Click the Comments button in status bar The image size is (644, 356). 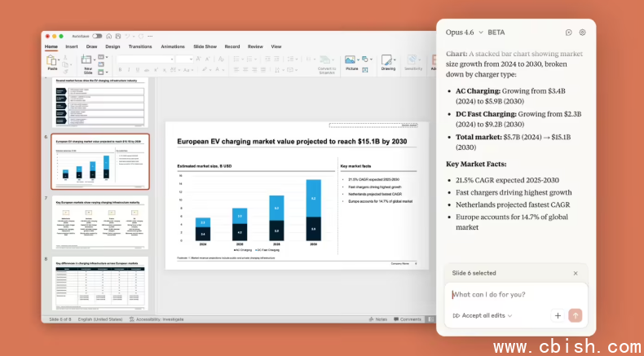408,319
